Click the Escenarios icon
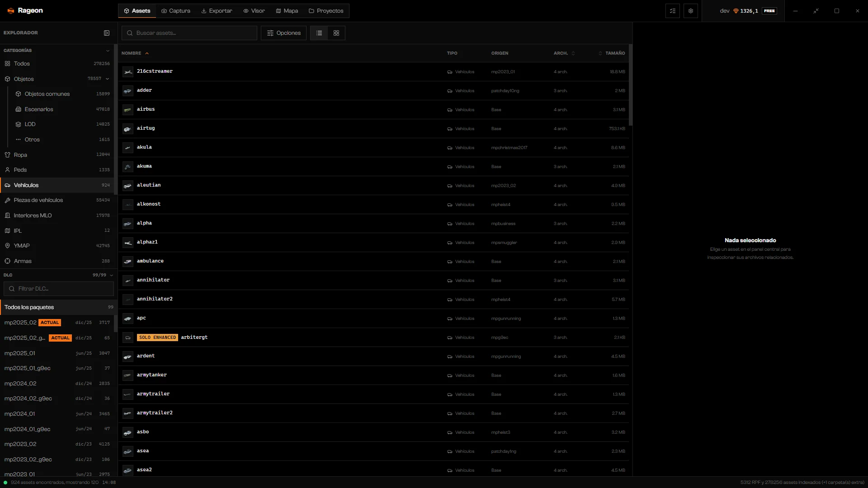 (18, 109)
